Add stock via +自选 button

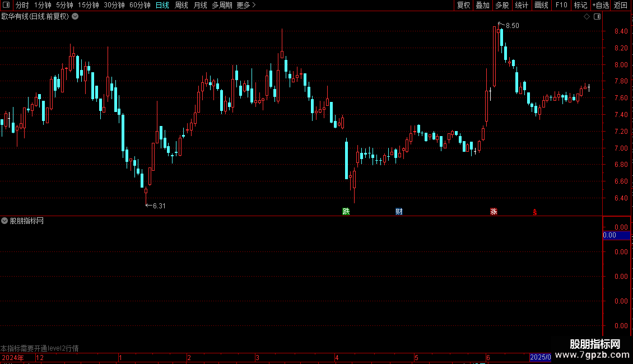(601, 5)
